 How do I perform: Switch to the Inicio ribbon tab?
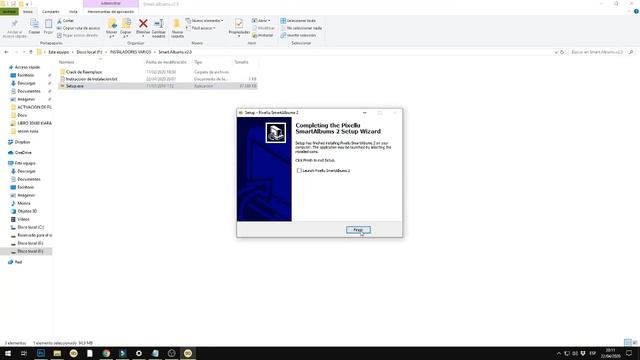[28, 12]
